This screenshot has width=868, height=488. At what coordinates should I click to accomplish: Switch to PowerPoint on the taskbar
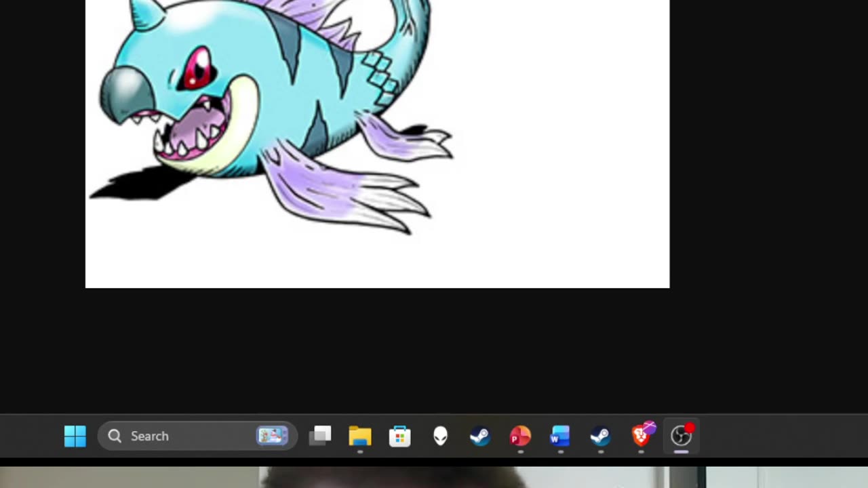(520, 436)
